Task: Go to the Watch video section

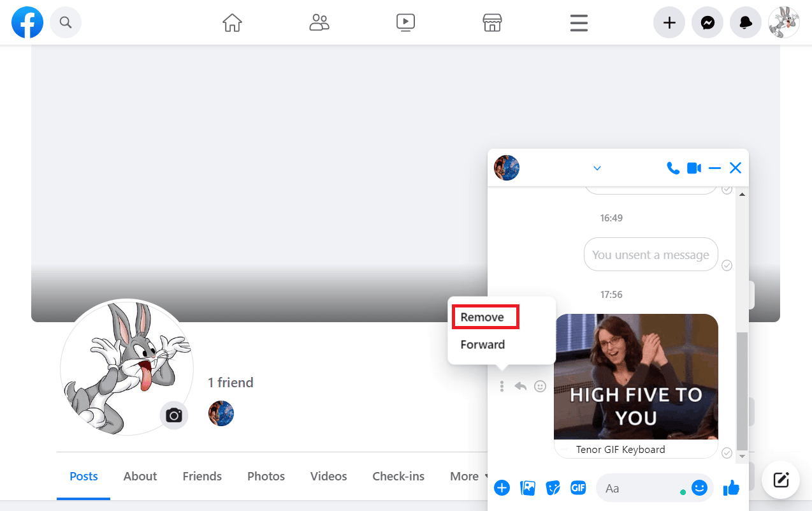Action: (405, 22)
